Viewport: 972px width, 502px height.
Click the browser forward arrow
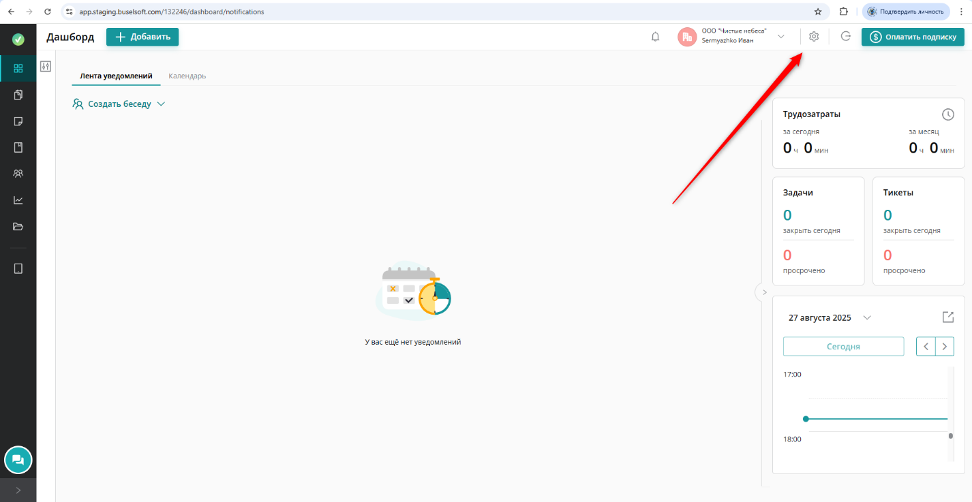(x=29, y=11)
